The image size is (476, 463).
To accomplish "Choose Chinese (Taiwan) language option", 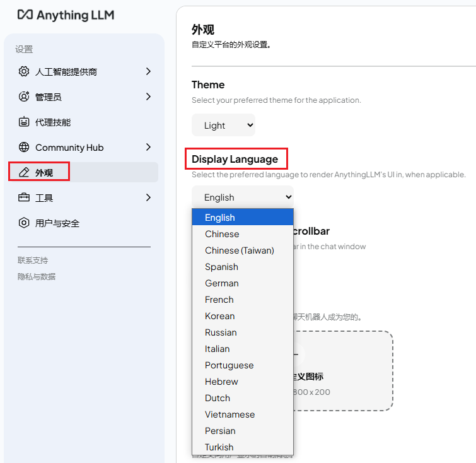I will 243,250.
